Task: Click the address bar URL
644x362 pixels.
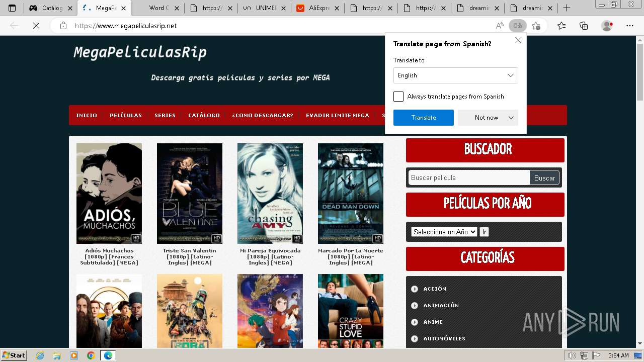Action: tap(126, 26)
